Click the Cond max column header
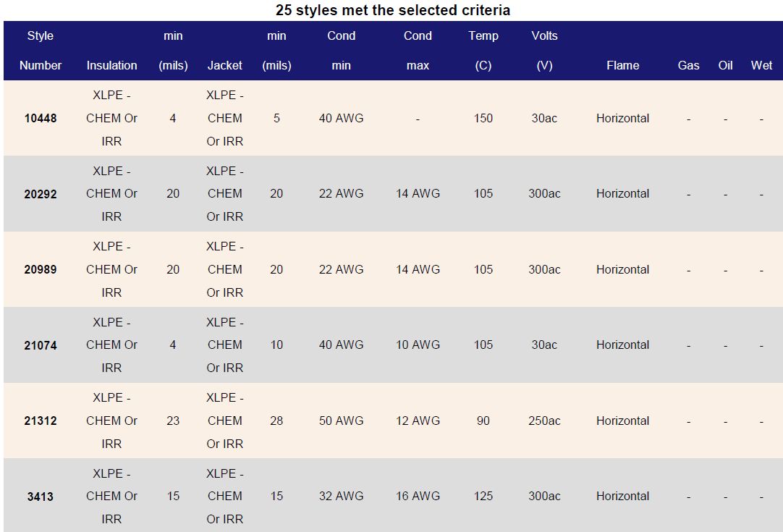Image resolution: width=783 pixels, height=532 pixels. coord(418,51)
